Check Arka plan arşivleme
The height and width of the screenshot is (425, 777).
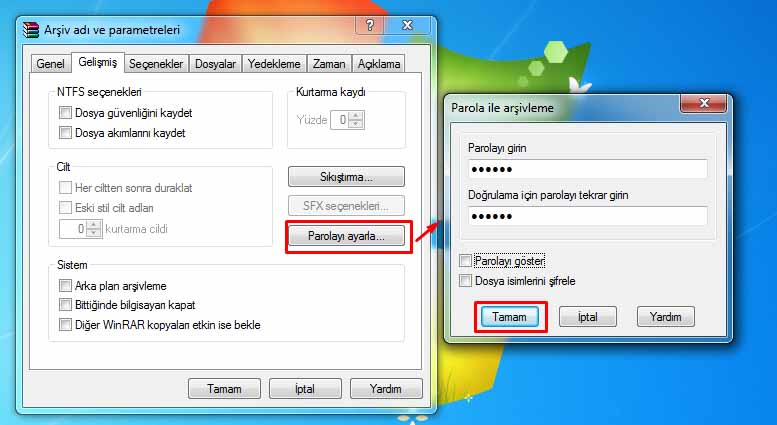tap(65, 285)
